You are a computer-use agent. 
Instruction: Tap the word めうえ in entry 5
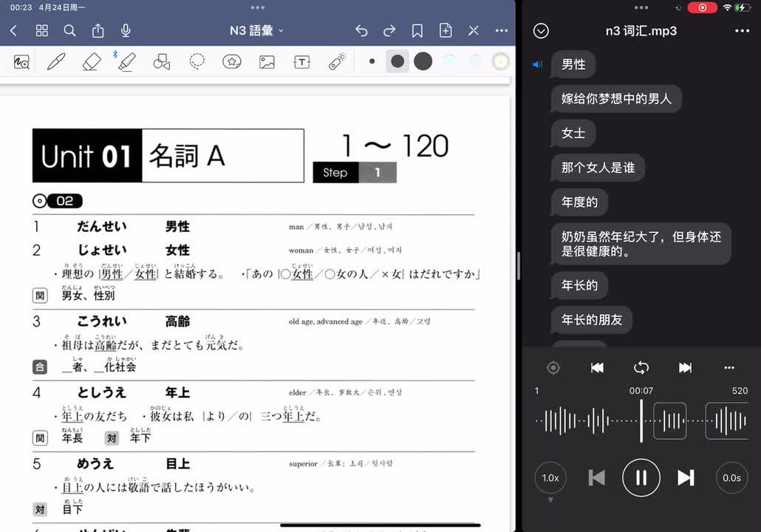point(95,463)
